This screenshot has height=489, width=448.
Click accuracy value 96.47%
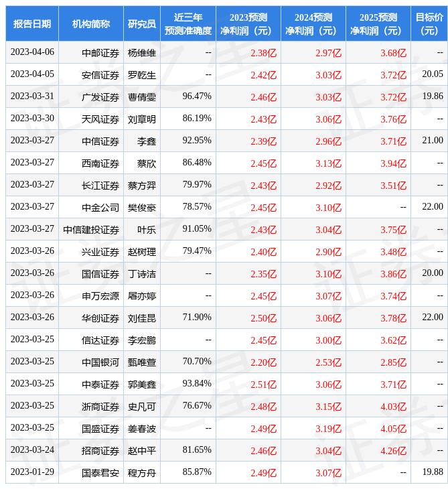(x=197, y=96)
